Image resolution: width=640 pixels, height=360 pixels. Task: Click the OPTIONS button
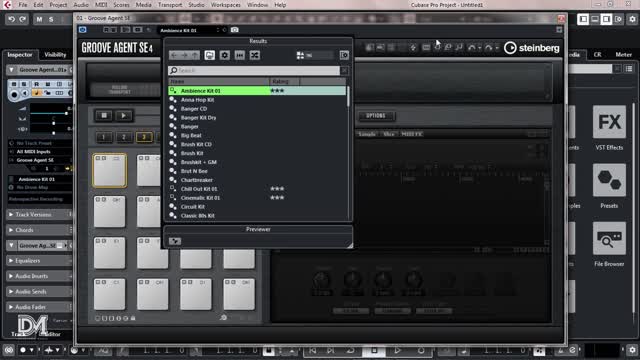(x=376, y=116)
